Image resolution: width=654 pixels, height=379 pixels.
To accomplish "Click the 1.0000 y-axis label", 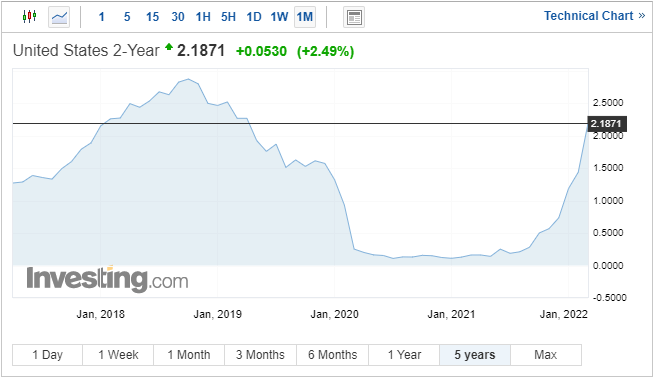I will click(608, 201).
